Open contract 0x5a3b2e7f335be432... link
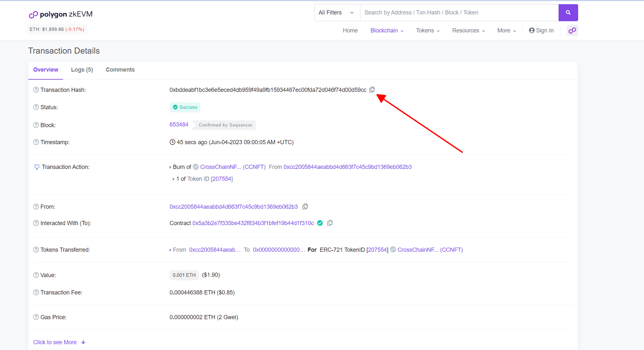Image resolution: width=644 pixels, height=350 pixels. tap(253, 223)
